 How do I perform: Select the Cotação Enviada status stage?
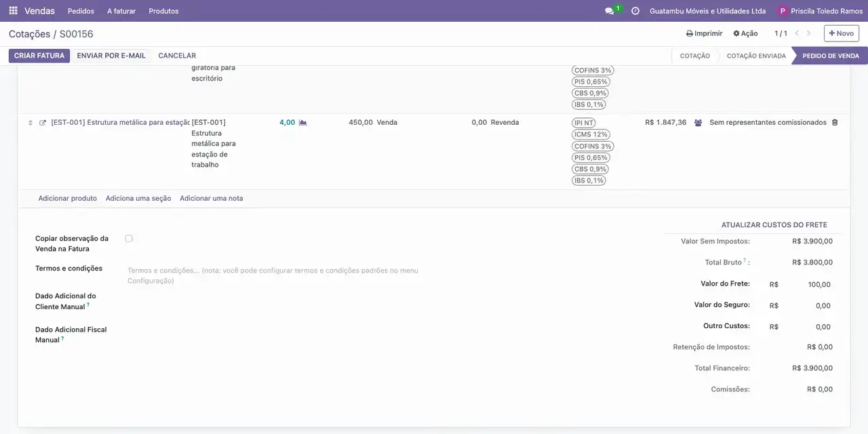(x=756, y=56)
